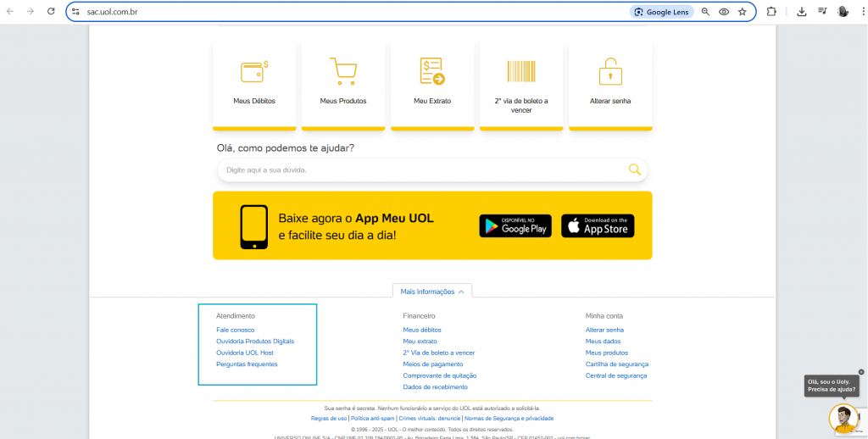868x439 pixels.
Task: Open footer Meus produtos link
Action: pos(607,353)
